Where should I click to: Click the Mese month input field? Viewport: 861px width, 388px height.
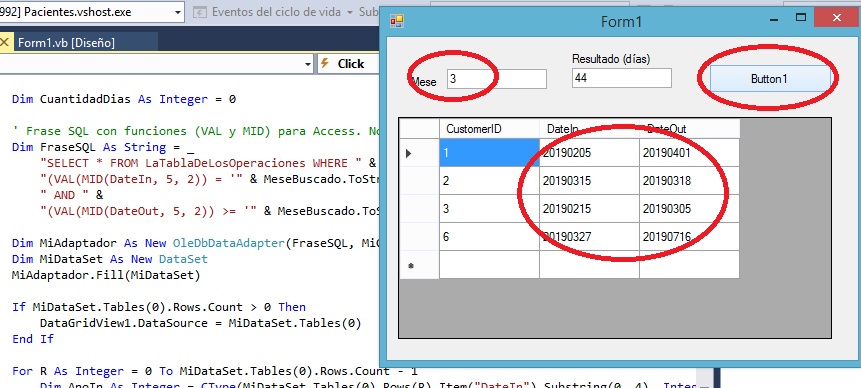click(497, 78)
